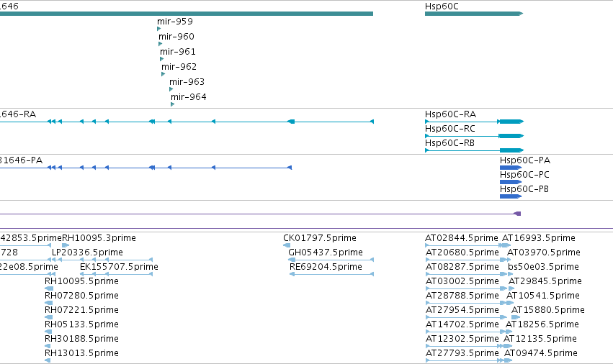The image size is (613, 364).
Task: Select the Hsp60C-PA coding bar
Action: (x=511, y=168)
